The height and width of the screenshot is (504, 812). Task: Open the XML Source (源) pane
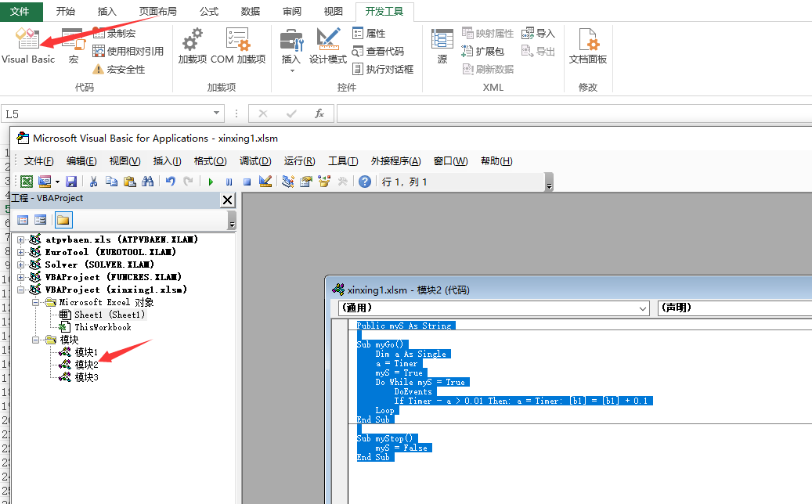442,47
